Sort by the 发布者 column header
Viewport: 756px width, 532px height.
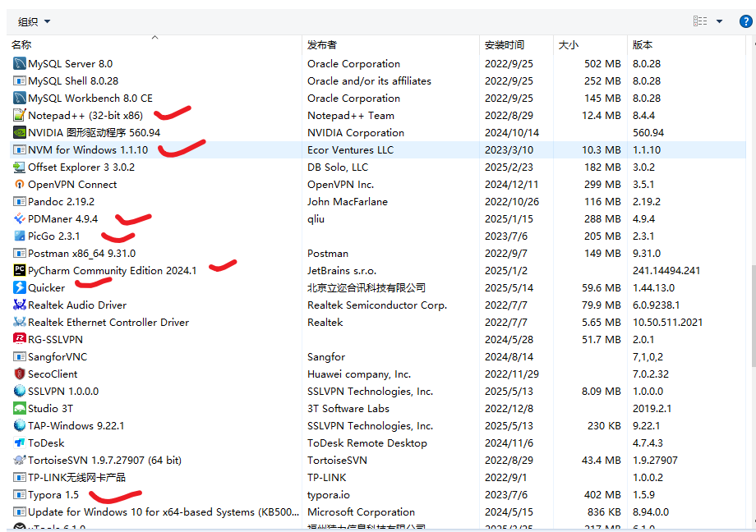(x=391, y=45)
